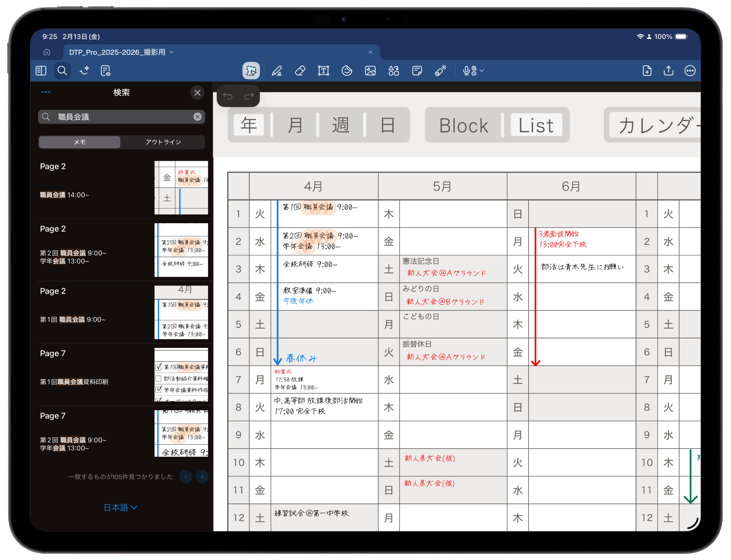Viewport: 731px width, 560px height.
Task: Open the 月 view tab
Action: pos(295,125)
